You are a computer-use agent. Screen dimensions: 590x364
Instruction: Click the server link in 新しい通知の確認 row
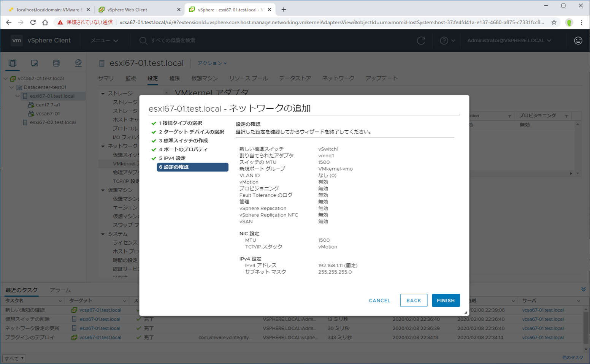[543, 310]
